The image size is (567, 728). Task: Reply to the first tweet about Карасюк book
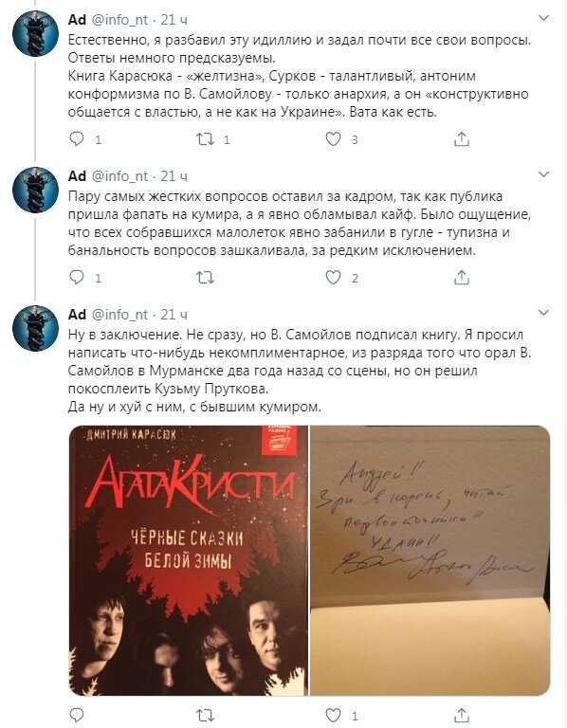pyautogui.click(x=77, y=139)
